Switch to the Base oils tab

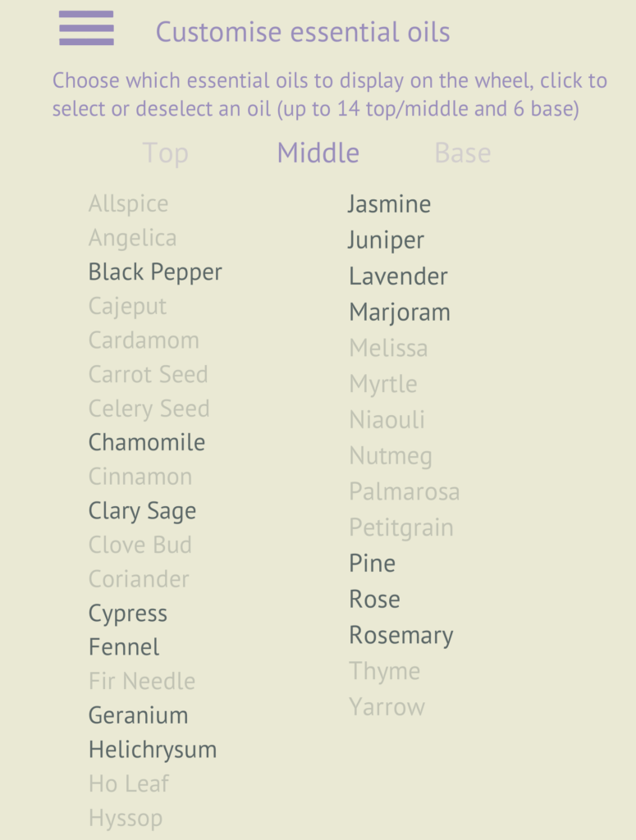tap(462, 153)
